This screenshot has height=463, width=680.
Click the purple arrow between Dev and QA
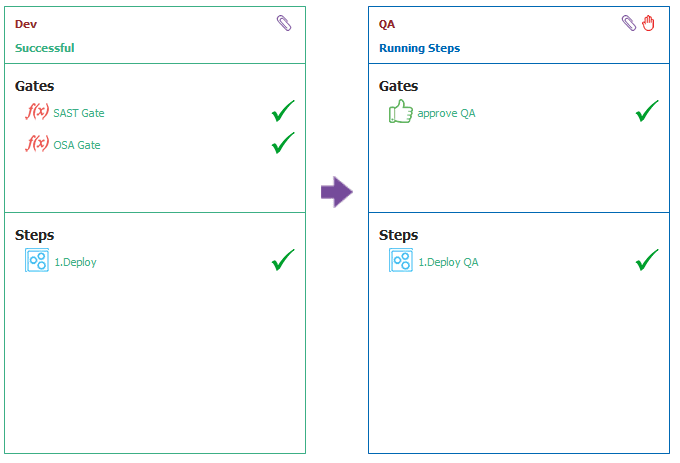coord(337,192)
